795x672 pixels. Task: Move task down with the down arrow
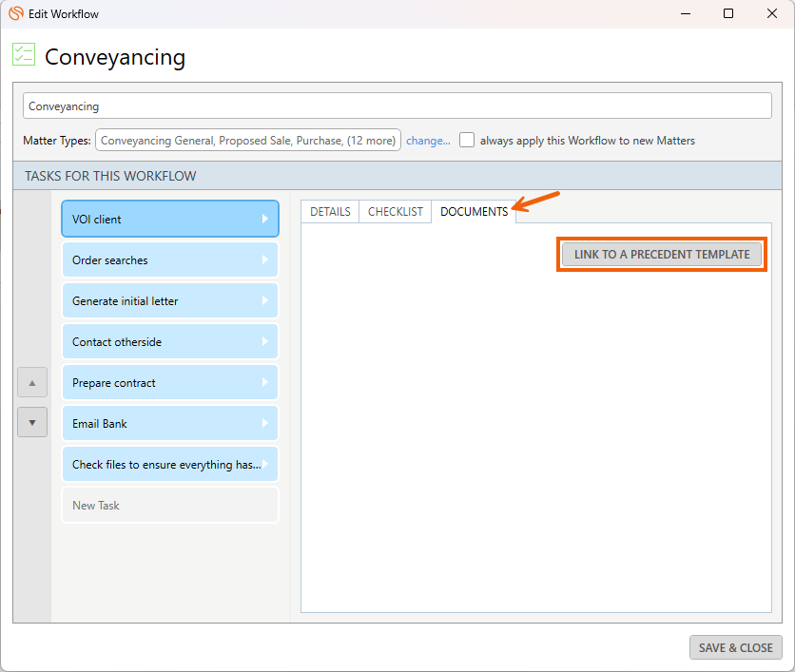click(x=32, y=422)
